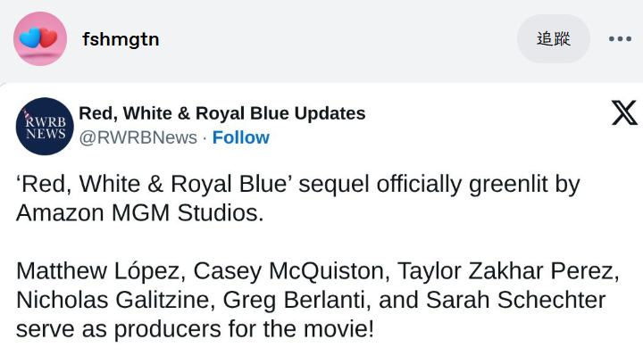Select the @RWRBNews handle
This screenshot has width=643, height=364.
pyautogui.click(x=138, y=137)
